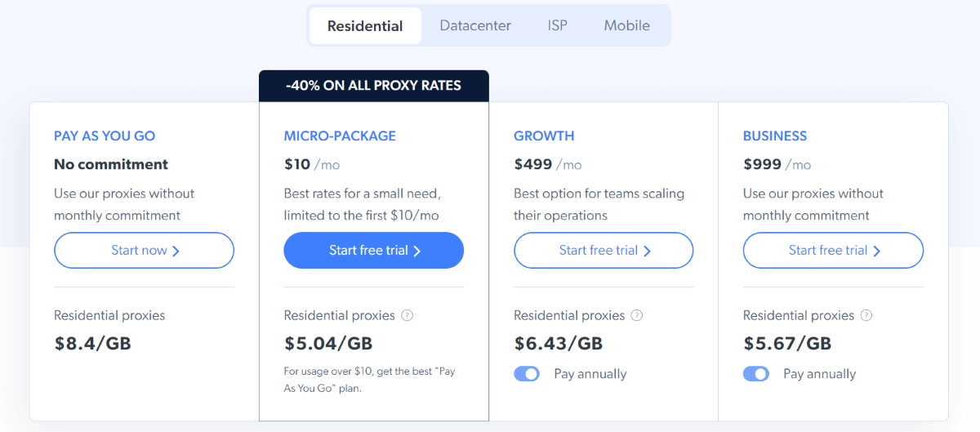Switch to the Datacenter tab

[475, 25]
